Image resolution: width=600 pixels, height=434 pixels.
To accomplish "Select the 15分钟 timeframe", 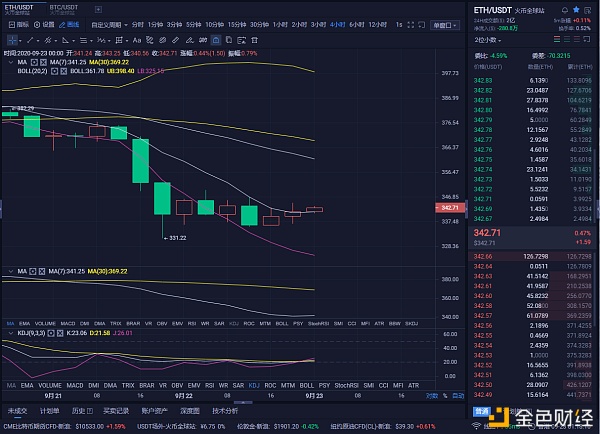I will click(x=237, y=25).
